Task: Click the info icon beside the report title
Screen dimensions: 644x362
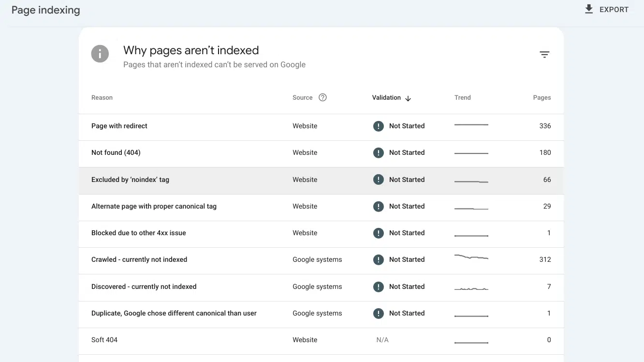Action: coord(100,54)
